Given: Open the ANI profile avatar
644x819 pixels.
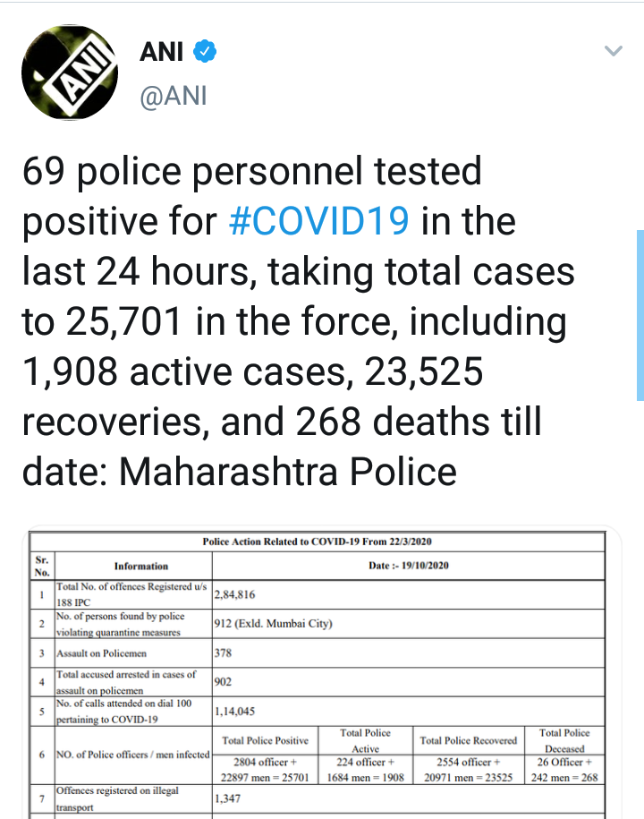Looking at the screenshot, I should pyautogui.click(x=69, y=73).
